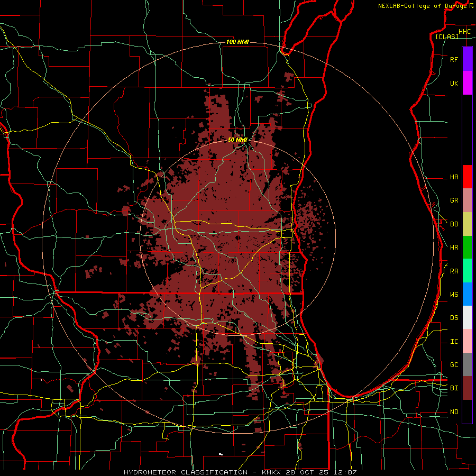
Task: Select the blue WS legend swatch
Action: pyautogui.click(x=467, y=294)
